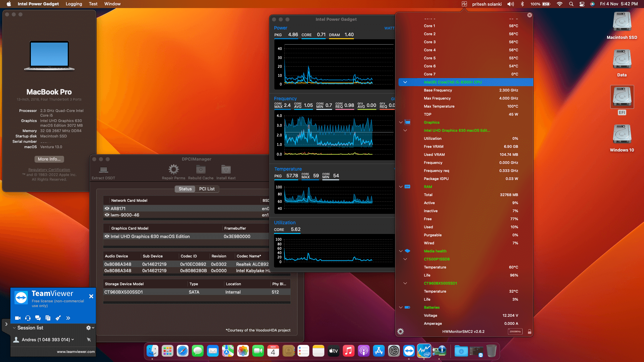
Task: Start TeamViewer video camera
Action: (18, 318)
